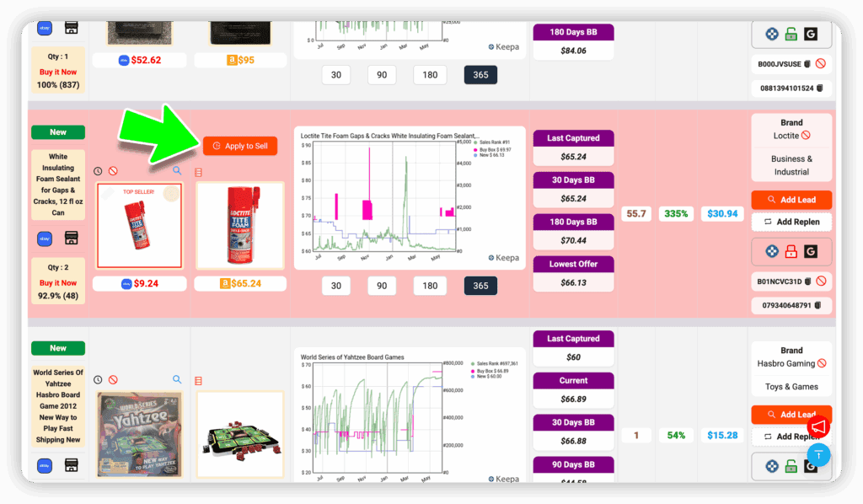Viewport: 863px width, 504px height.
Task: Click the $15.28 profit value
Action: [x=722, y=435]
